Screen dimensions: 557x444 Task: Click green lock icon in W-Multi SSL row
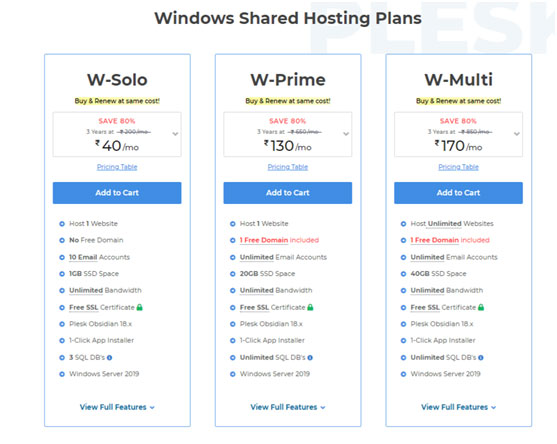[x=481, y=307]
